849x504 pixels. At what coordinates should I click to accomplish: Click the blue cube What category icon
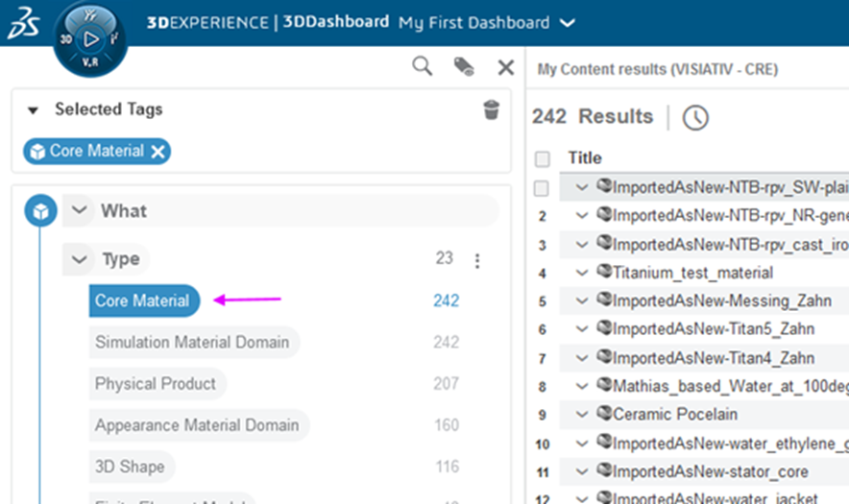pos(39,210)
